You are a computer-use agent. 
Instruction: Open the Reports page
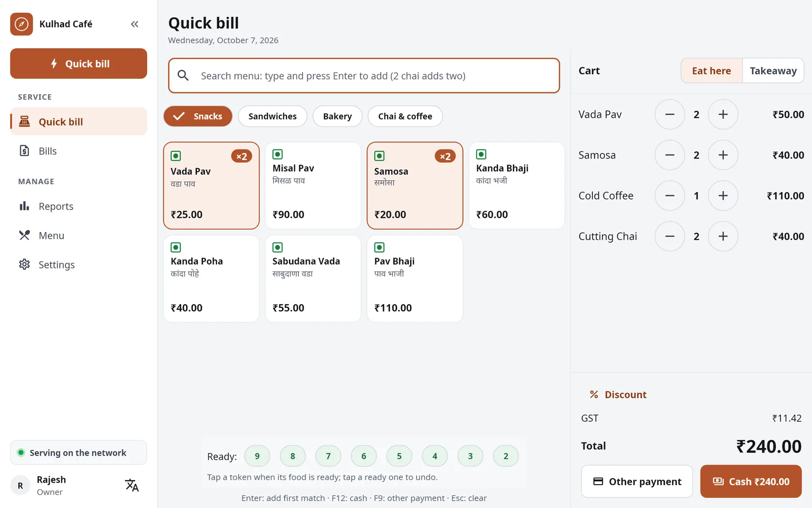coord(79,206)
